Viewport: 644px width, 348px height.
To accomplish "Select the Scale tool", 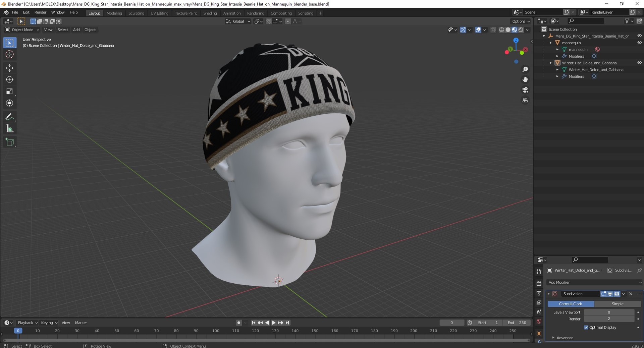I will pyautogui.click(x=10, y=92).
